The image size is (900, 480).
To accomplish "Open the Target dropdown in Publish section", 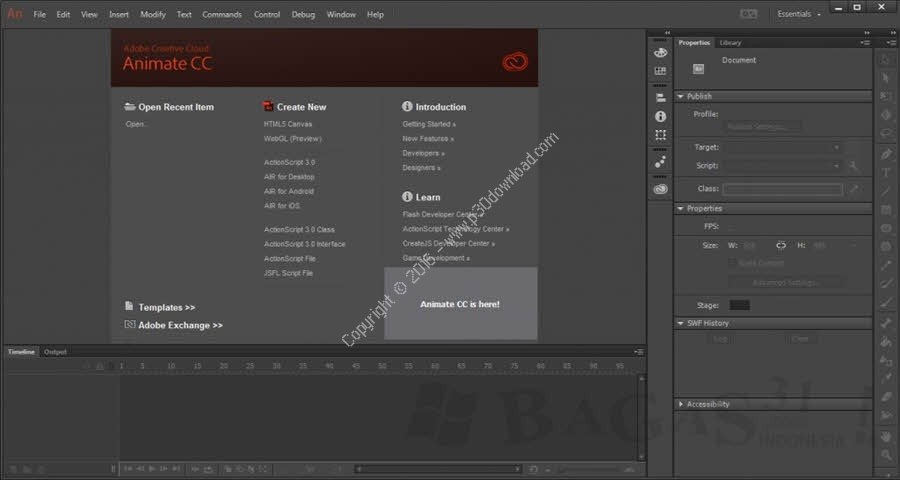I will 783,148.
